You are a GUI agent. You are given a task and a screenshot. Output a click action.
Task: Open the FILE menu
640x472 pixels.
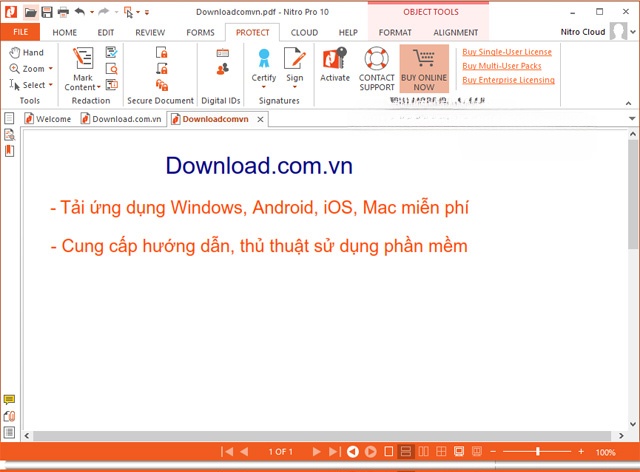coord(20,32)
